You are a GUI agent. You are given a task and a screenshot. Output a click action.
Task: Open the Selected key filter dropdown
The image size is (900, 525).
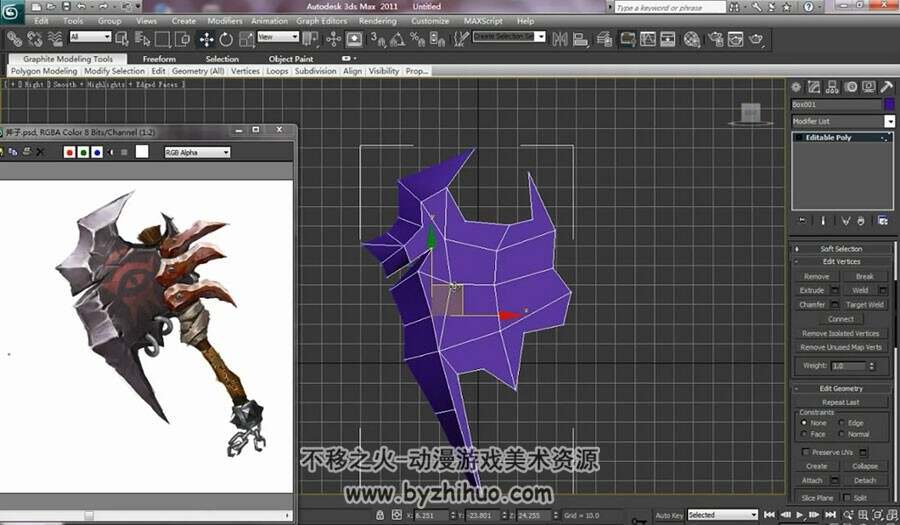722,515
